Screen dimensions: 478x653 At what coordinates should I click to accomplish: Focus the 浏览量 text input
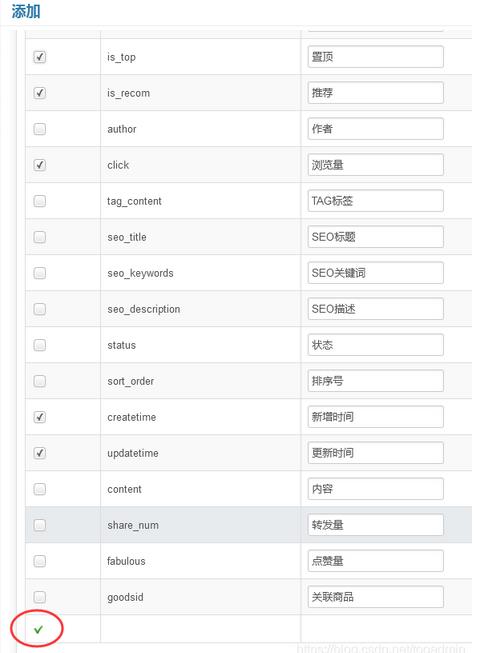click(x=376, y=165)
